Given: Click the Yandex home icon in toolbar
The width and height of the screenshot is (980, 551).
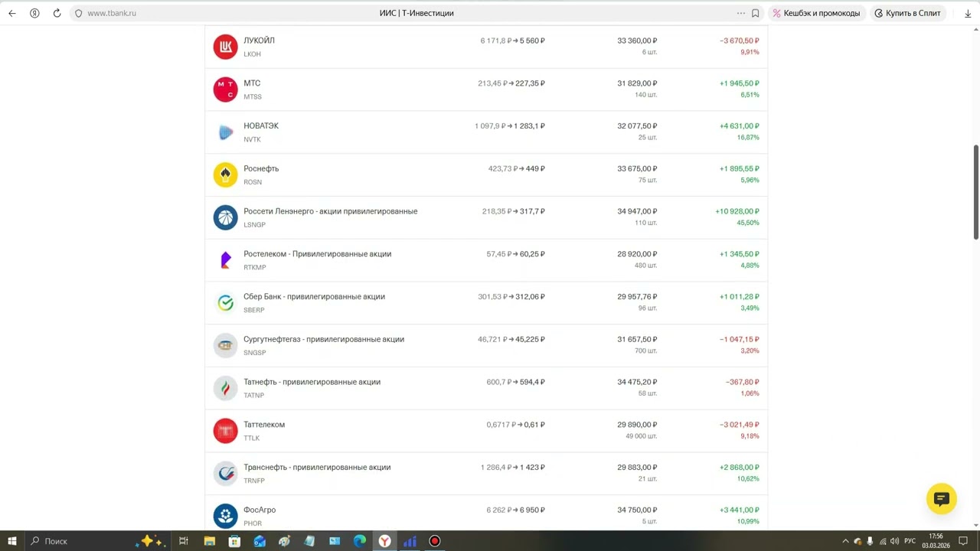Looking at the screenshot, I should pyautogui.click(x=34, y=13).
